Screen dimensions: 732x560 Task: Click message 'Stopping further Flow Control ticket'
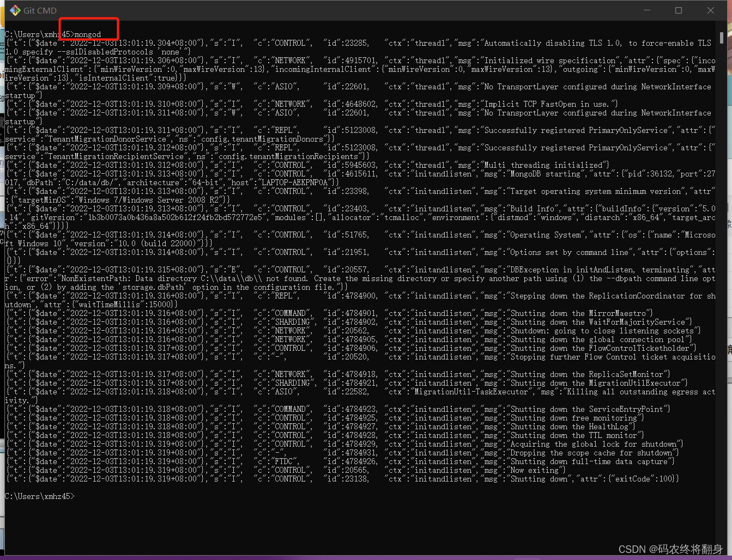[x=589, y=357]
